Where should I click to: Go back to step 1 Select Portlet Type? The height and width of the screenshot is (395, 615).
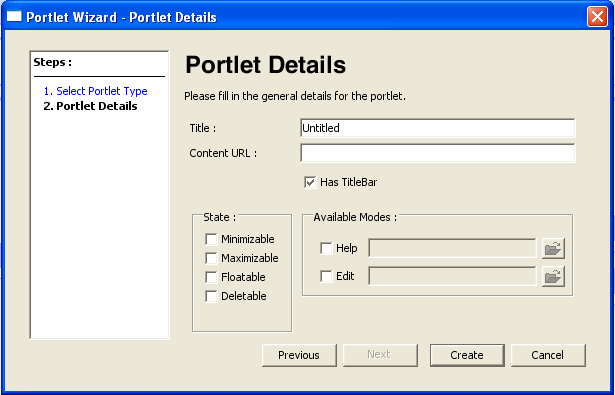click(x=95, y=91)
